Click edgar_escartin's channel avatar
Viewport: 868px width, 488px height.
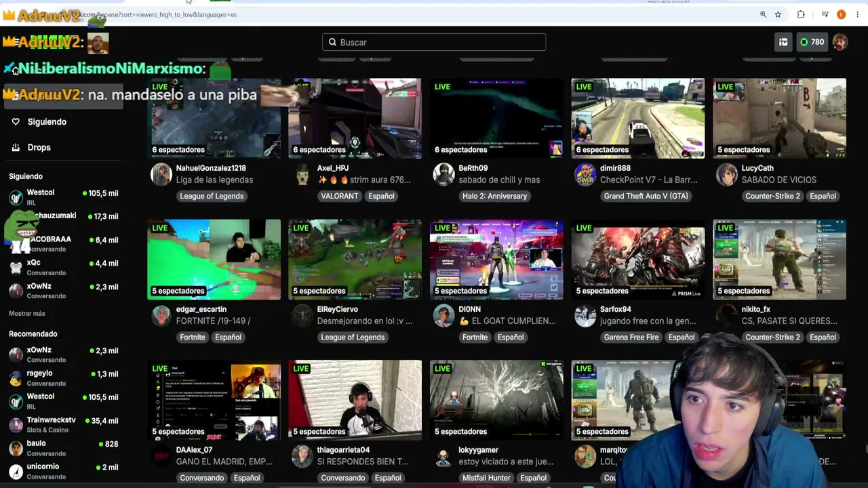click(x=161, y=315)
